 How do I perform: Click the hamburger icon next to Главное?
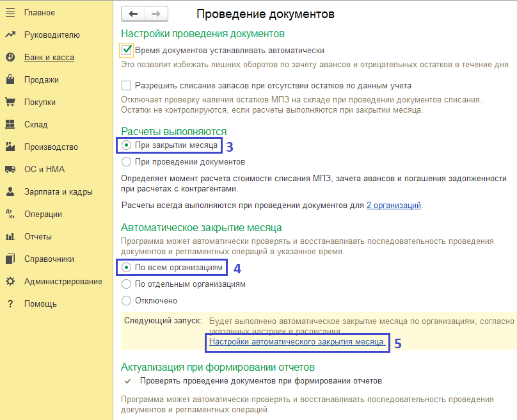click(10, 13)
